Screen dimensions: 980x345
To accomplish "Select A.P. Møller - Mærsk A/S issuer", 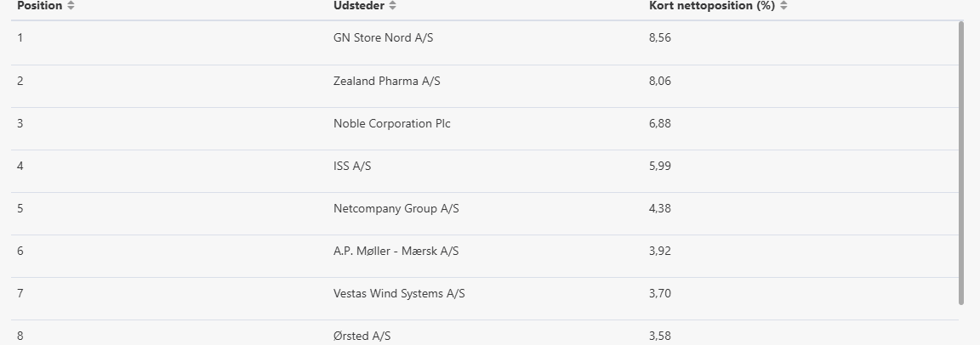I will coord(396,251).
